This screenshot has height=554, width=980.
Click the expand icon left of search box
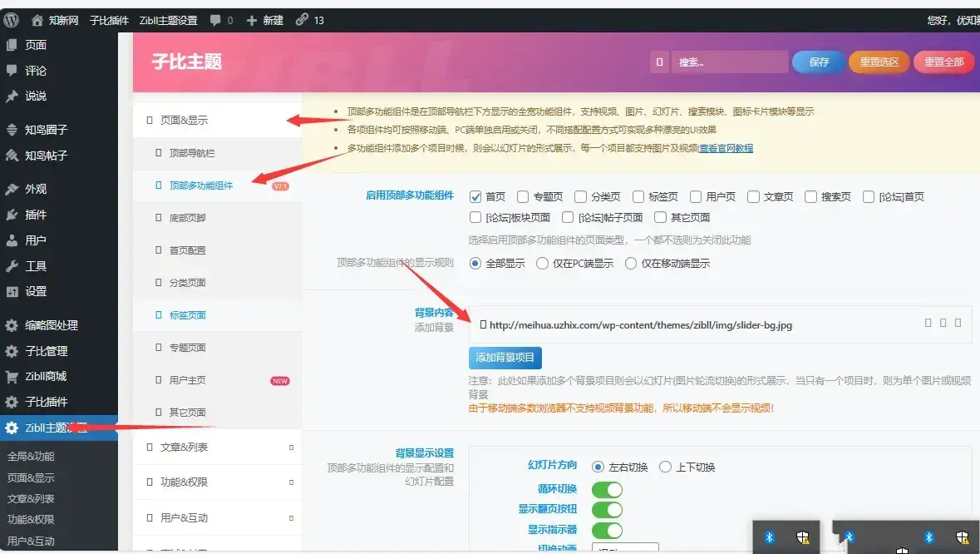point(659,62)
